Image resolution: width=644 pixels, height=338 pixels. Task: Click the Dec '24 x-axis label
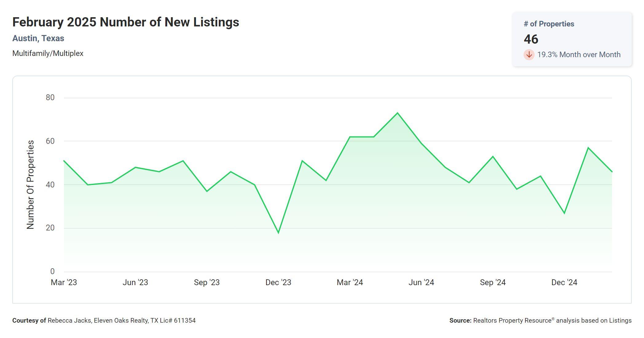tap(564, 282)
